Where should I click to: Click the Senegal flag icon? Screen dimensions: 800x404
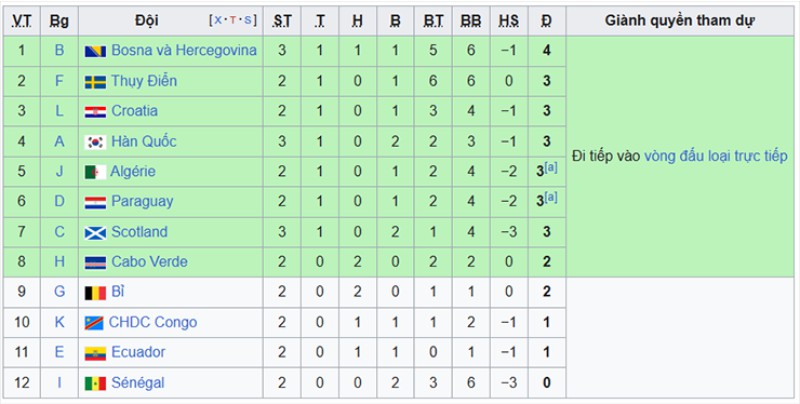click(95, 384)
